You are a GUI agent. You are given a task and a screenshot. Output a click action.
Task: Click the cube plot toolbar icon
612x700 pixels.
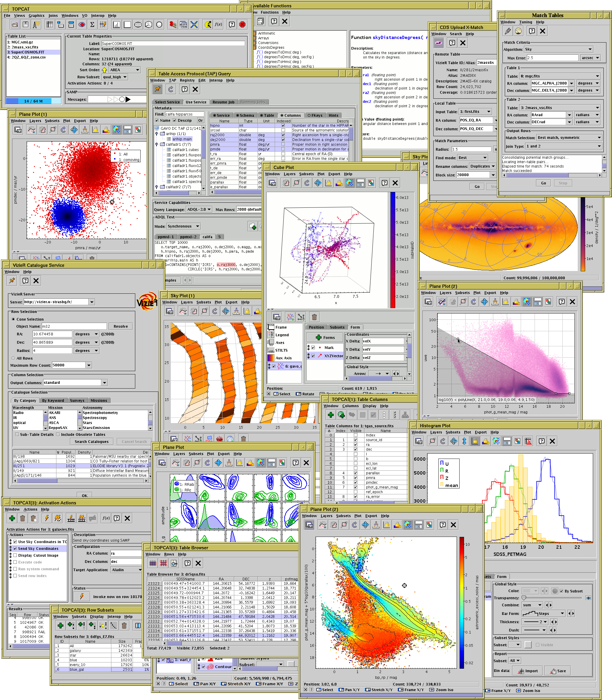(149, 25)
